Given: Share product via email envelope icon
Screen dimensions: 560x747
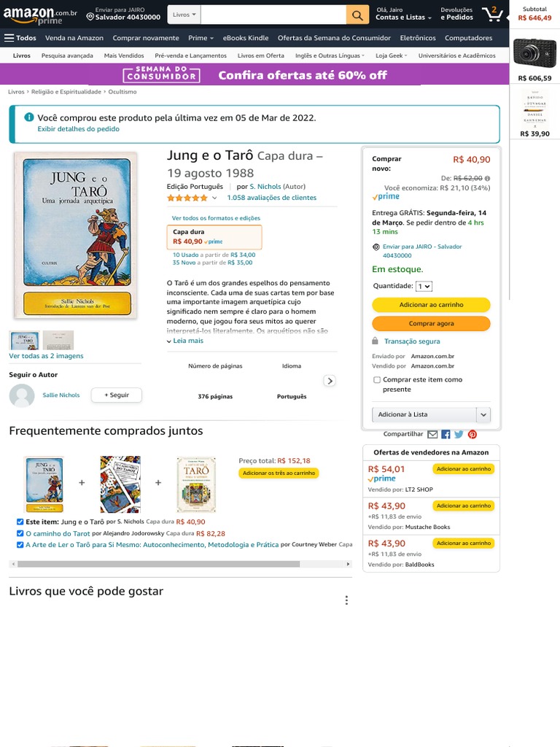Looking at the screenshot, I should tap(432, 434).
